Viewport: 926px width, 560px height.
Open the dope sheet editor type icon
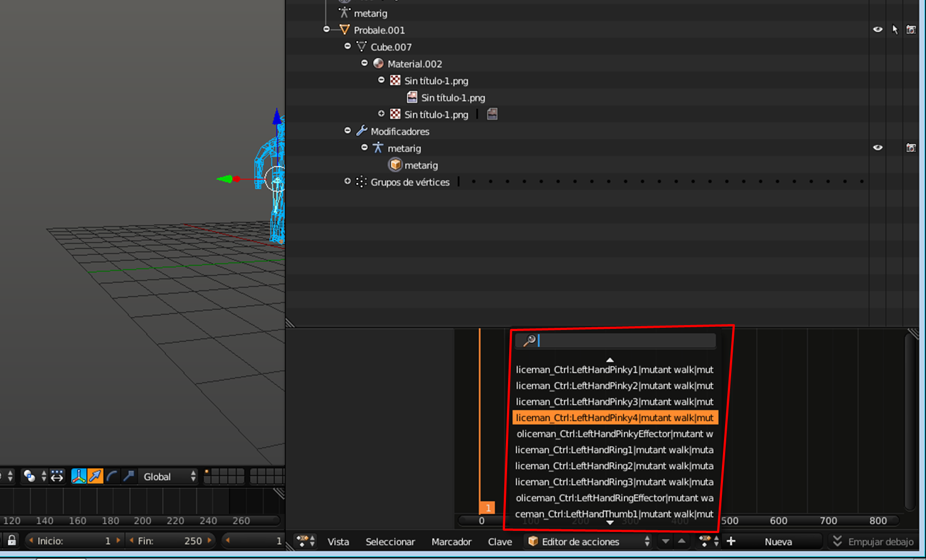point(306,541)
